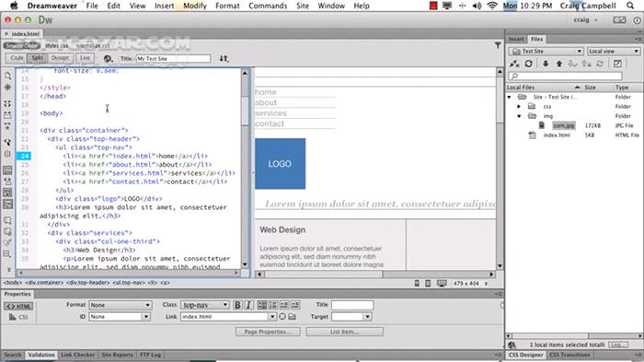
Task: Click the Open Documents icon in the coding toolbar
Action: point(7,76)
